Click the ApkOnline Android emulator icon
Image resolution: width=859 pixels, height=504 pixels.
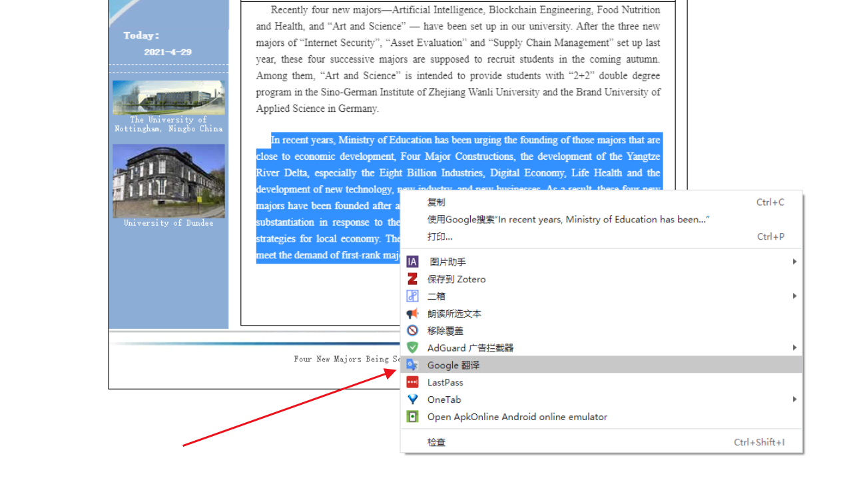click(412, 417)
